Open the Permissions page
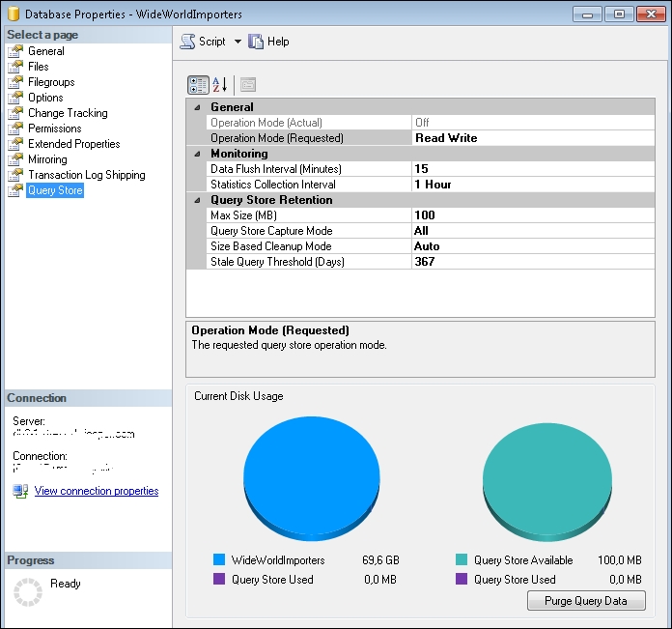The width and height of the screenshot is (672, 629). click(x=55, y=129)
